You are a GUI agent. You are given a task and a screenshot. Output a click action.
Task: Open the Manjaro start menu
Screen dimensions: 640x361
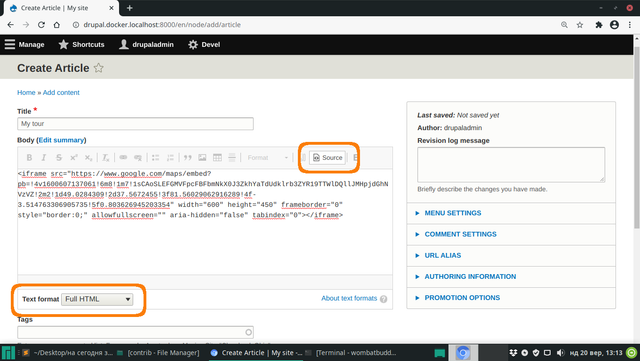point(8,353)
